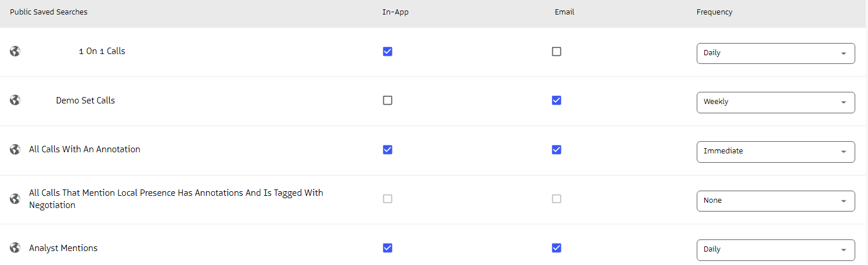Click the Public Saved Searches column header

(49, 12)
